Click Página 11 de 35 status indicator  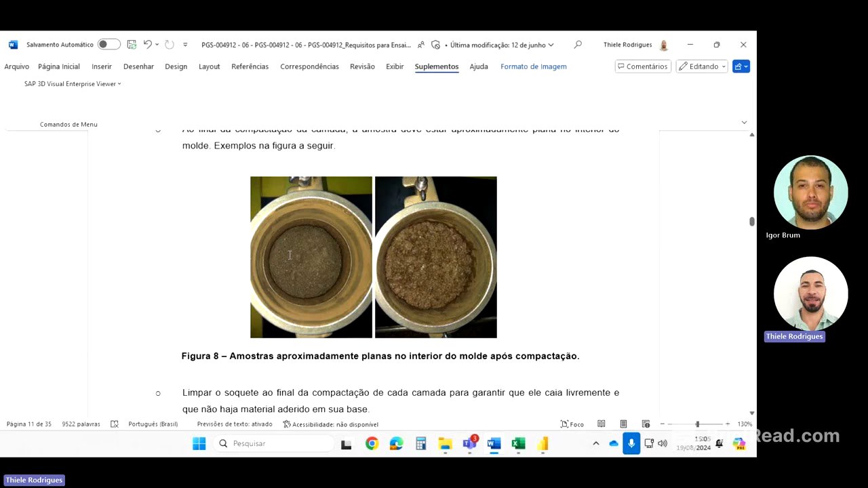point(29,424)
